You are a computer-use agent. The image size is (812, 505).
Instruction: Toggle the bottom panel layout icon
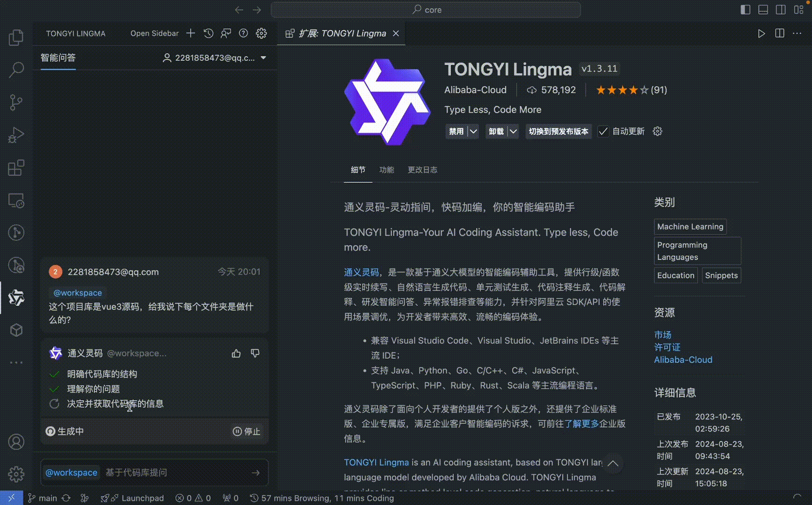click(763, 10)
